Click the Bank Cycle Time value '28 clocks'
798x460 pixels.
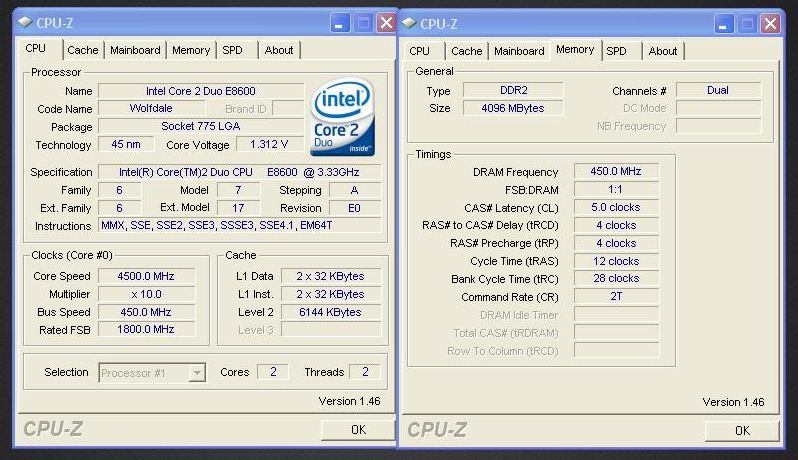(x=616, y=278)
